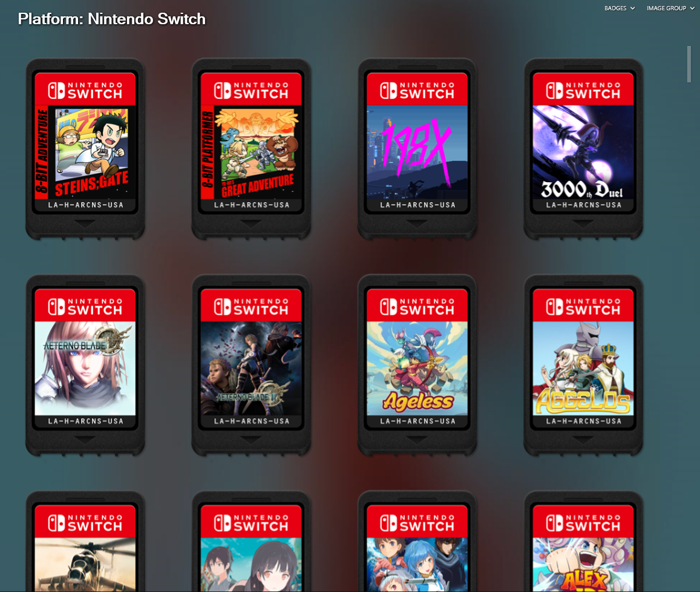
Task: Open the 198X game cartridge
Action: pos(417,149)
